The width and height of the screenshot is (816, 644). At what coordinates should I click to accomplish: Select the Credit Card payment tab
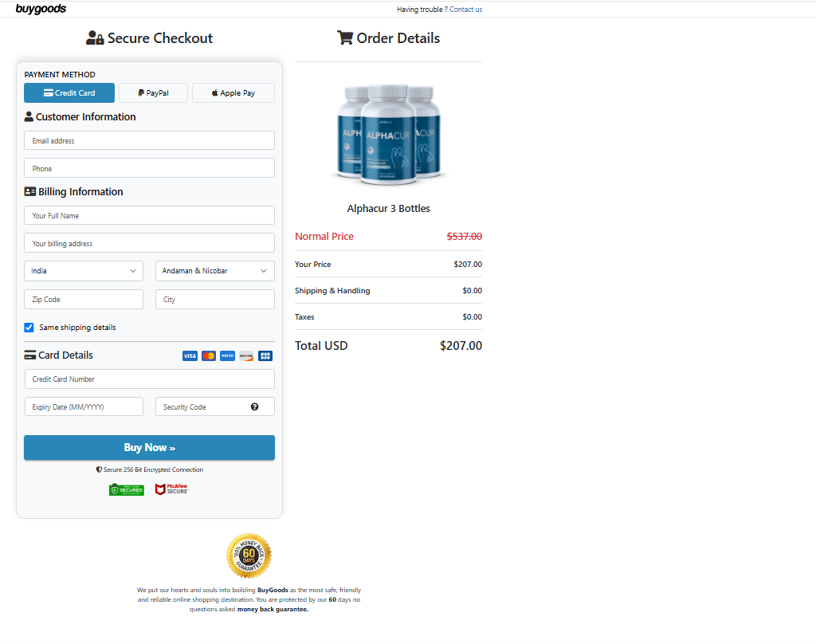pyautogui.click(x=69, y=93)
